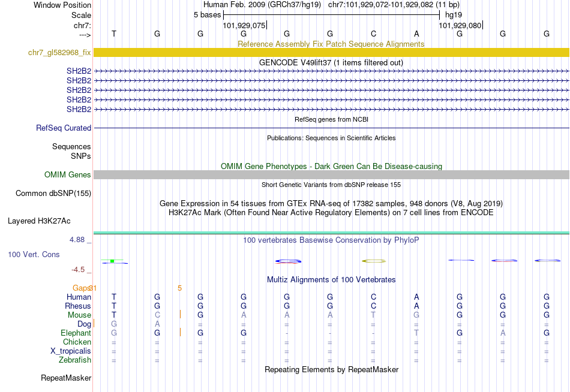The height and width of the screenshot is (392, 570).
Task: Open the RefSeq Curated track label
Action: click(x=63, y=128)
